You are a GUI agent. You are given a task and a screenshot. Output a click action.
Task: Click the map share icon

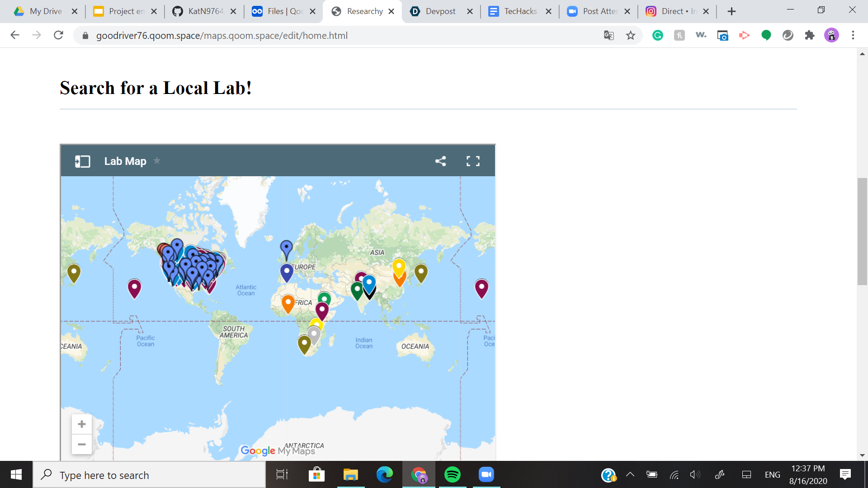(x=440, y=161)
